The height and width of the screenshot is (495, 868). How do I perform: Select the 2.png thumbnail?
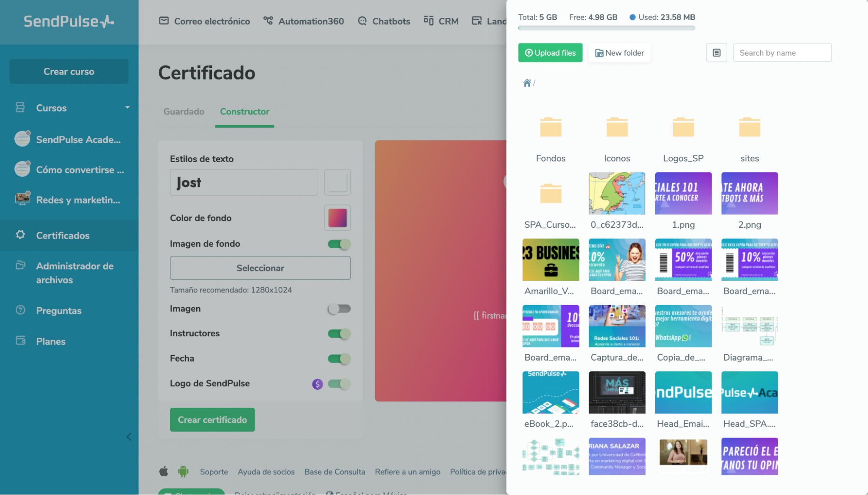pos(749,193)
